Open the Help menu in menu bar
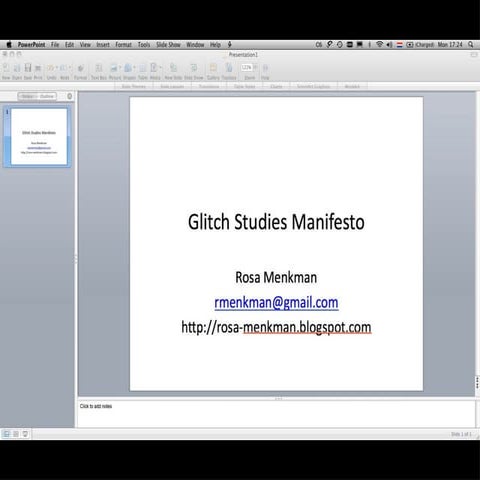The width and height of the screenshot is (480, 480). click(x=215, y=45)
